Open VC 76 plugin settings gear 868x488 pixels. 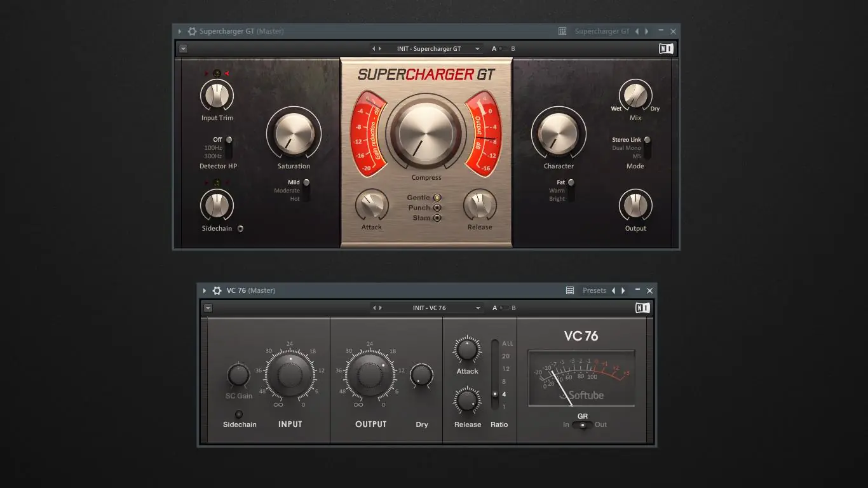click(x=217, y=290)
